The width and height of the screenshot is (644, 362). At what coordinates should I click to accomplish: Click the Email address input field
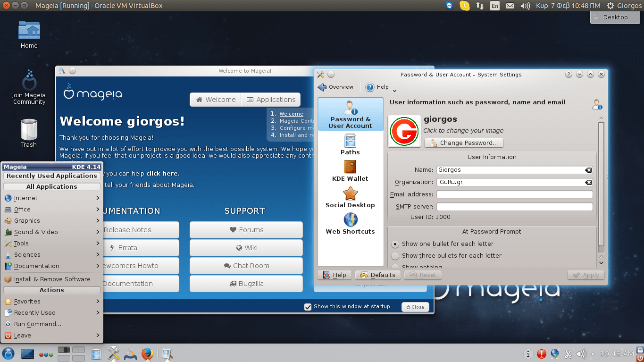tap(514, 194)
